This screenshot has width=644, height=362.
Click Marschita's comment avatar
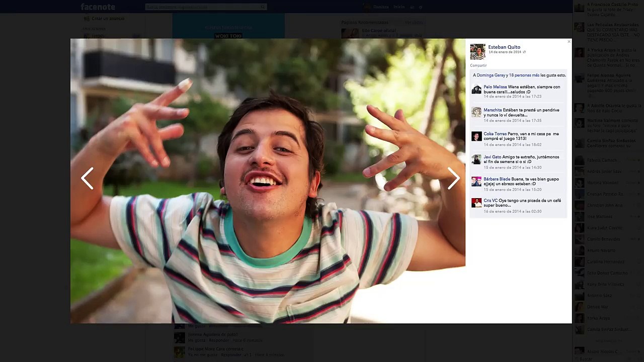point(476,112)
